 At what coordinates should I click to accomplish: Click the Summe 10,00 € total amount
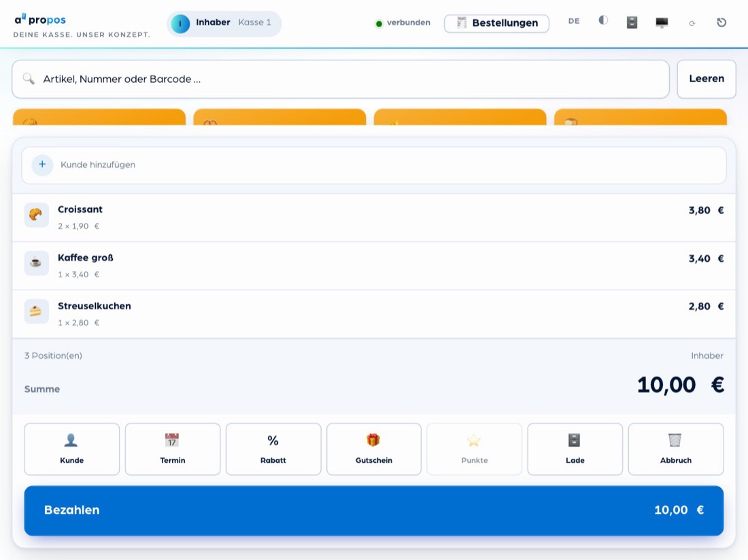[681, 385]
